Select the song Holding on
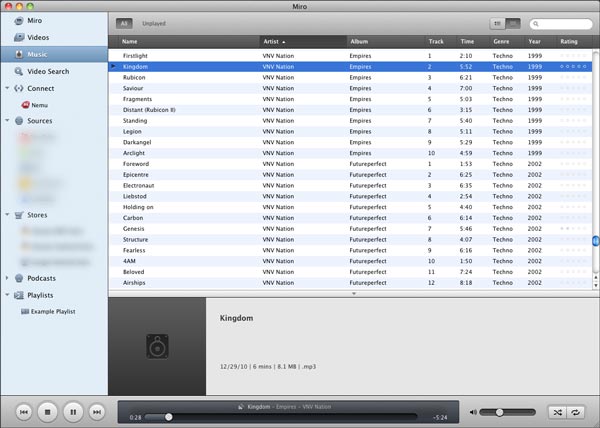 point(350,207)
